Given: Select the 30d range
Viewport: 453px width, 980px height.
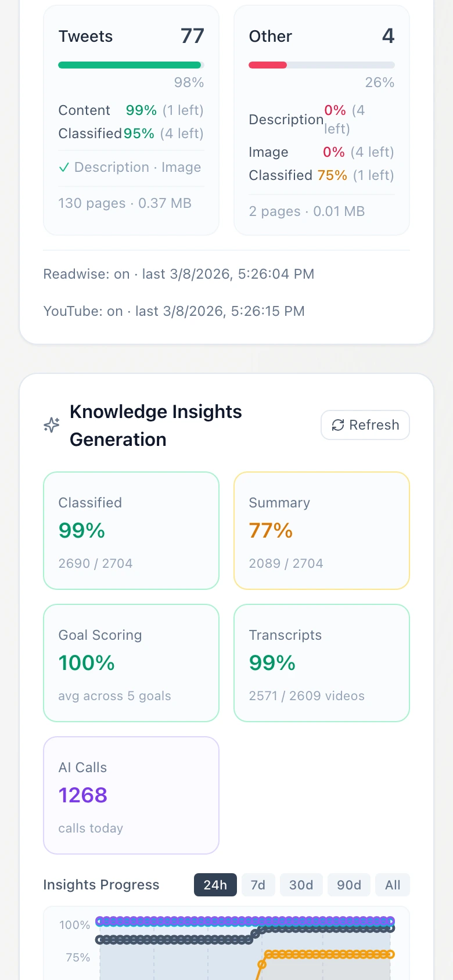Looking at the screenshot, I should pyautogui.click(x=301, y=885).
